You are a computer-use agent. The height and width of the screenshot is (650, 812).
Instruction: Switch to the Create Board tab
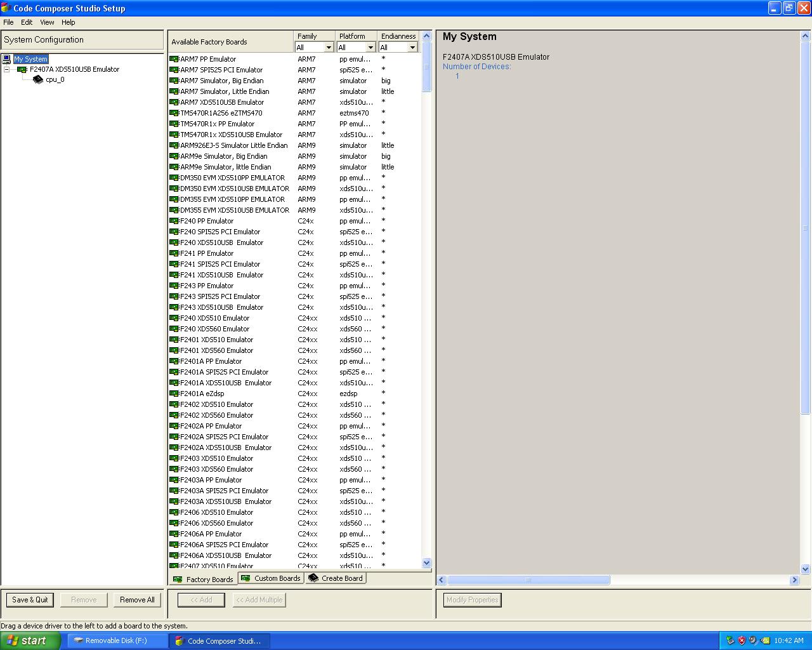[x=336, y=578]
